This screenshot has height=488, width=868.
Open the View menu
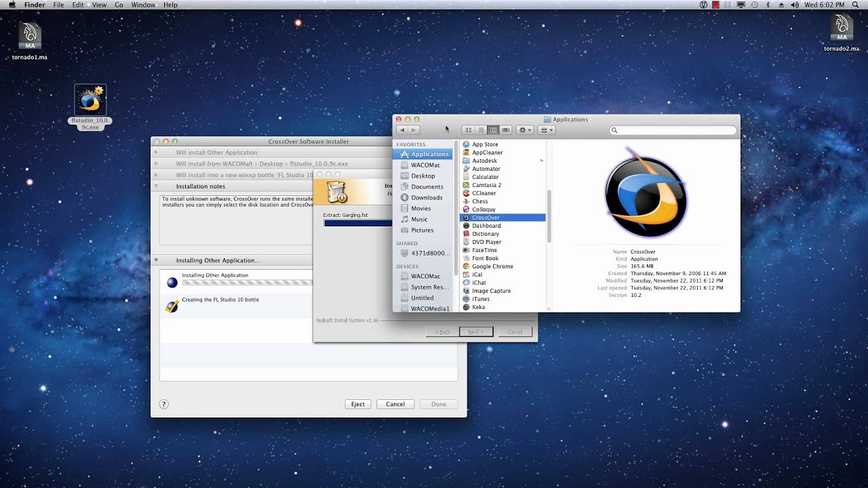(x=99, y=5)
